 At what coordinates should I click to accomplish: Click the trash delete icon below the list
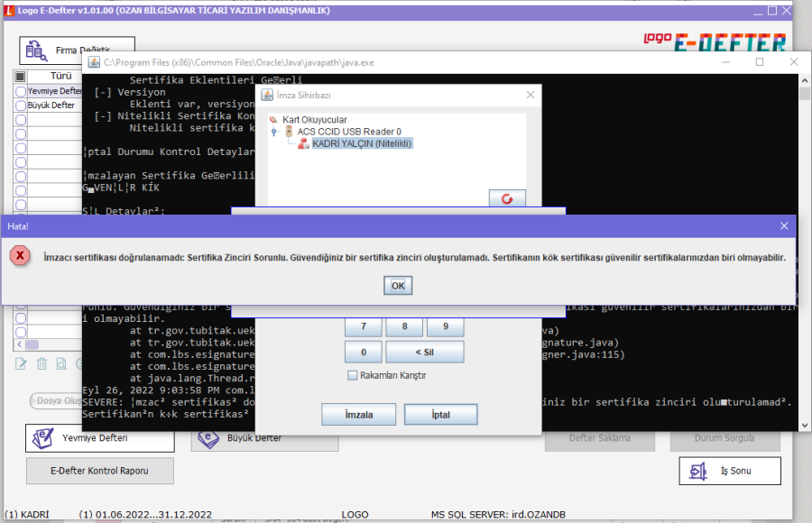coord(42,363)
